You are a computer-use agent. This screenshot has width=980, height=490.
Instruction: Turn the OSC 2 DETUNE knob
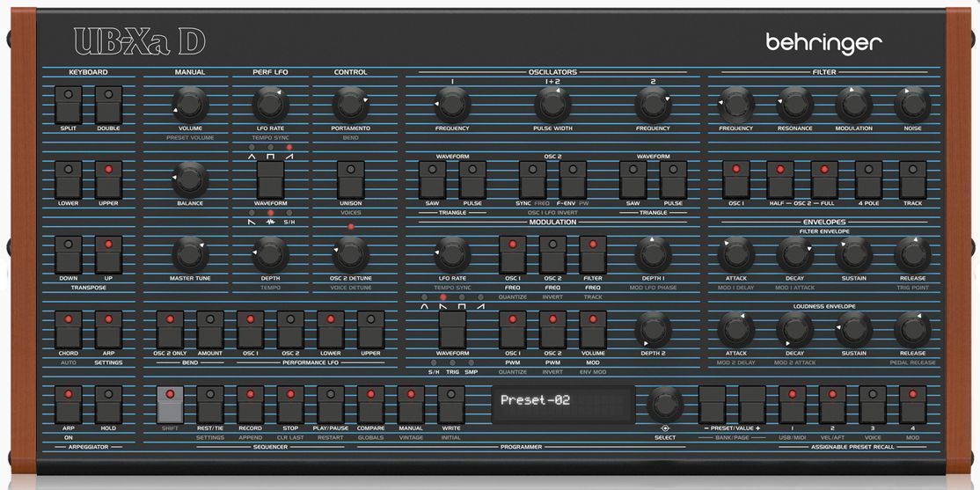click(351, 254)
